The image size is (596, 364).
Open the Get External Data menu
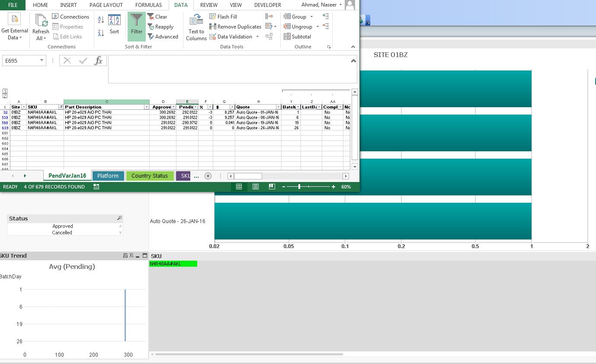14,27
